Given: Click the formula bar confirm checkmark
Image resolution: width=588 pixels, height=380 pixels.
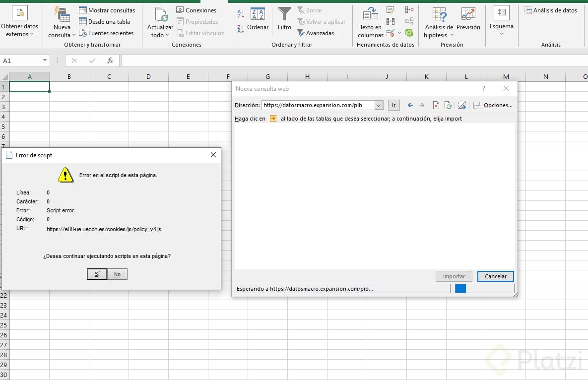Looking at the screenshot, I should (92, 61).
